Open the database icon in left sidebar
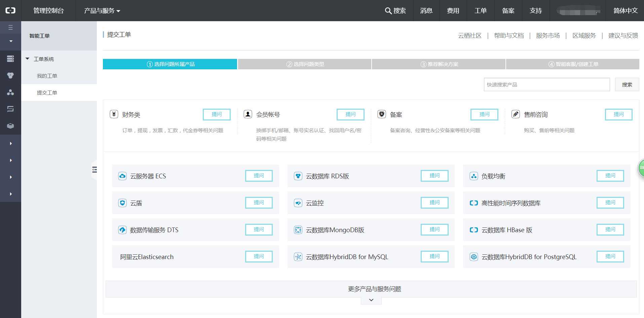 [x=10, y=76]
